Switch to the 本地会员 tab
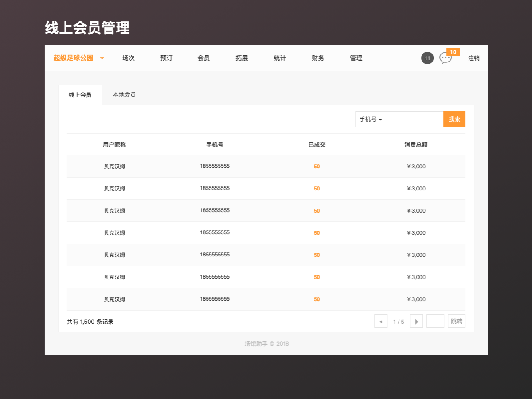This screenshot has height=399, width=532. point(124,95)
